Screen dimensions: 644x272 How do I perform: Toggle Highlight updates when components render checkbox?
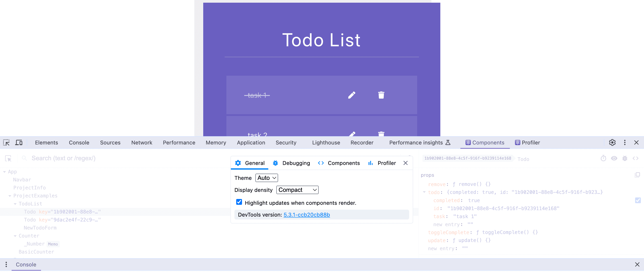tap(239, 202)
